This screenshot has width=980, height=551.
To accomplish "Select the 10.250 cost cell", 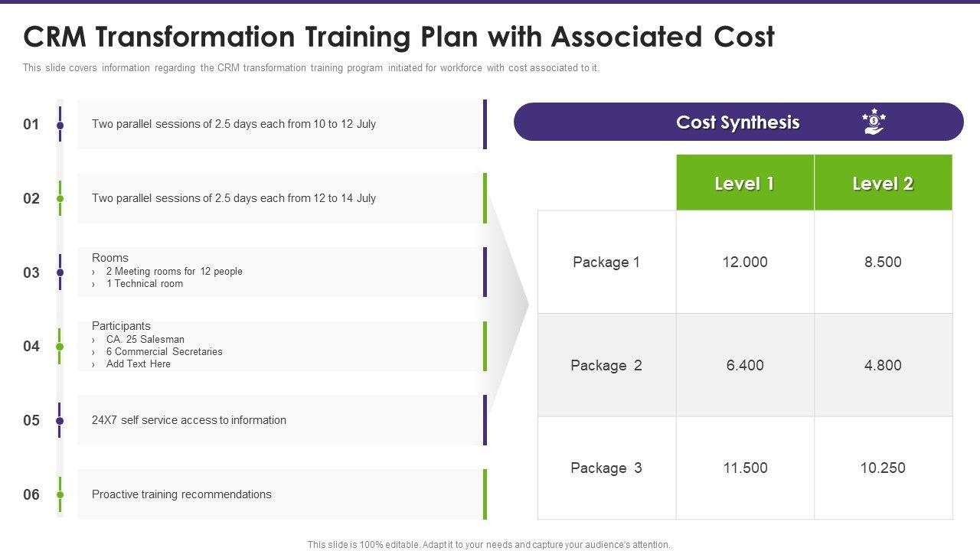I will tap(883, 468).
